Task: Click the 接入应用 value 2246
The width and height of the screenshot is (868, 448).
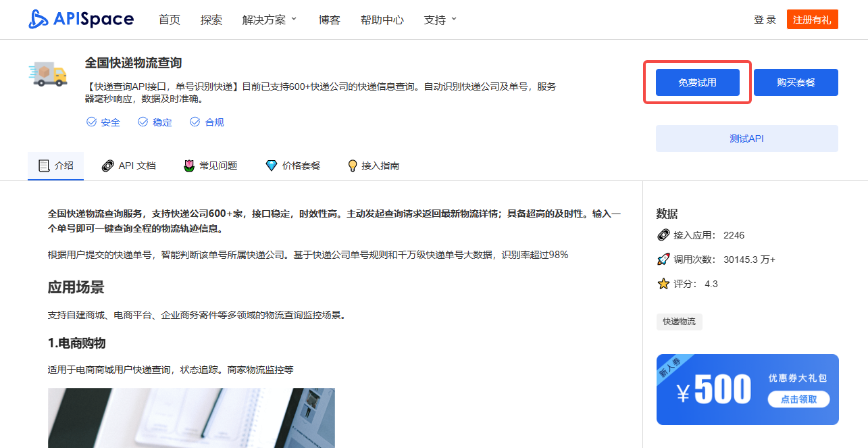Action: tap(734, 235)
